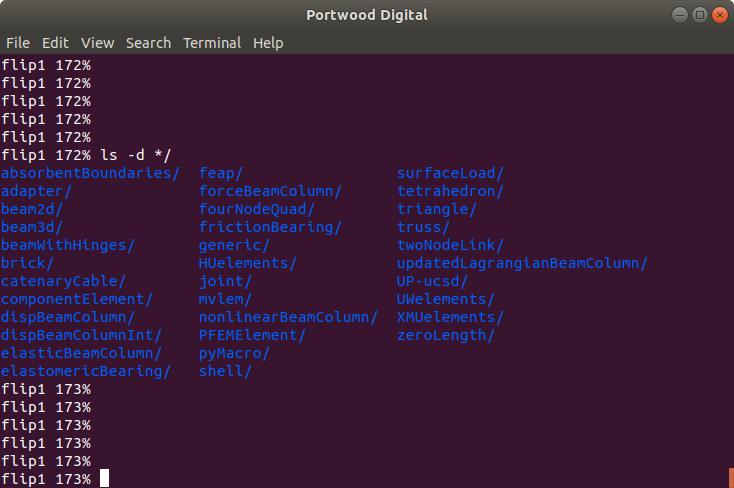The width and height of the screenshot is (734, 488).
Task: Click the terminal scrollbar handle
Action: (x=730, y=478)
